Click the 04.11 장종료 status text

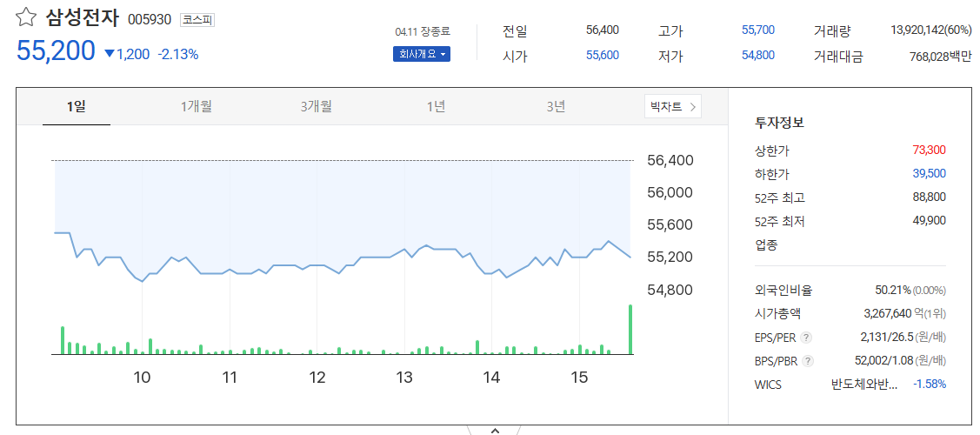423,32
